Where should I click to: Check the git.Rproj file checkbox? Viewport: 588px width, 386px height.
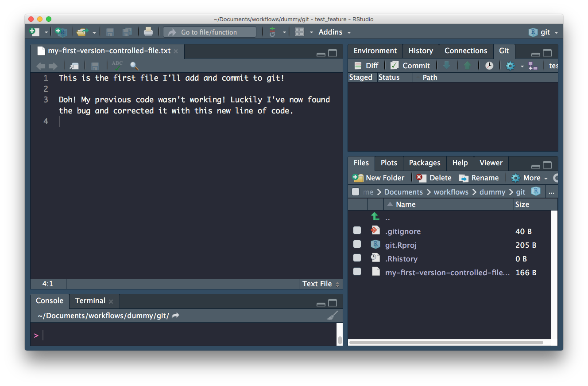(x=357, y=244)
